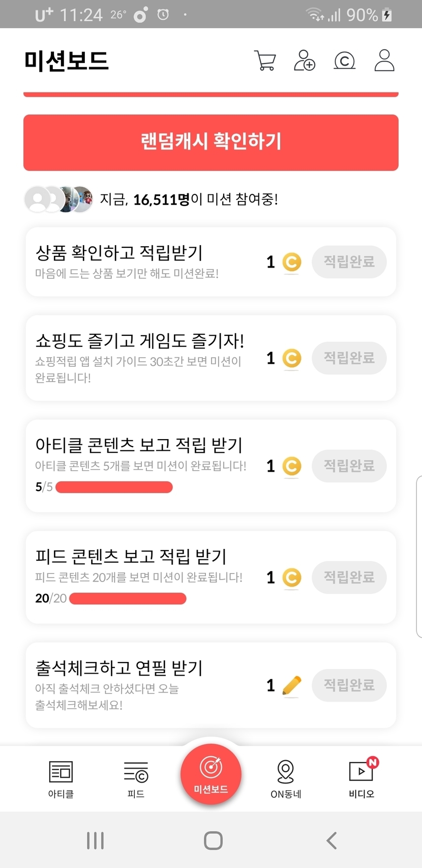The height and width of the screenshot is (868, 422).
Task: Open the ON동네 location tab
Action: coord(286,778)
